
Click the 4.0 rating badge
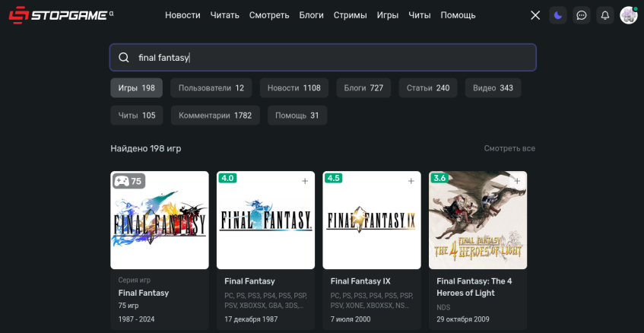pyautogui.click(x=227, y=178)
